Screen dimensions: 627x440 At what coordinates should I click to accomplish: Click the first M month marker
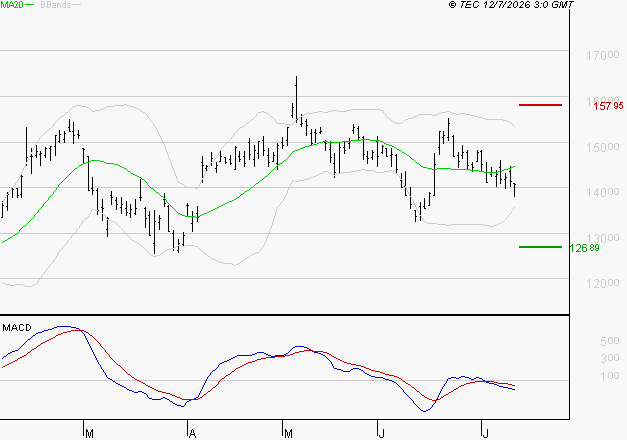click(89, 434)
